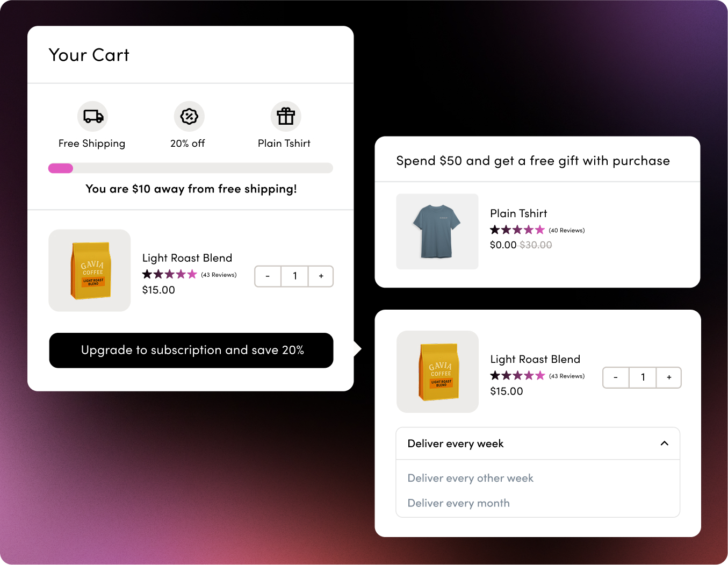
Task: Click Upgrade to subscription and save 20%
Action: pyautogui.click(x=191, y=350)
